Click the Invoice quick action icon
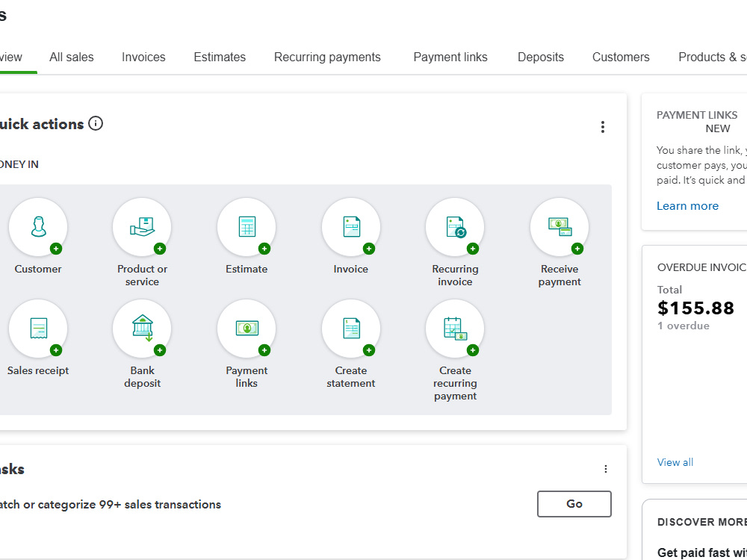The width and height of the screenshot is (747, 560). click(351, 227)
